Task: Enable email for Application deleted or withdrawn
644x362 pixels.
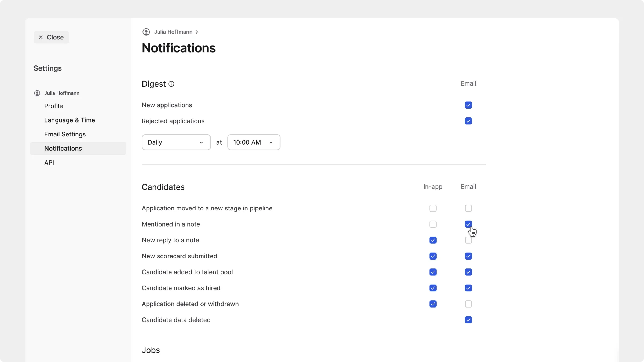Action: click(x=468, y=304)
